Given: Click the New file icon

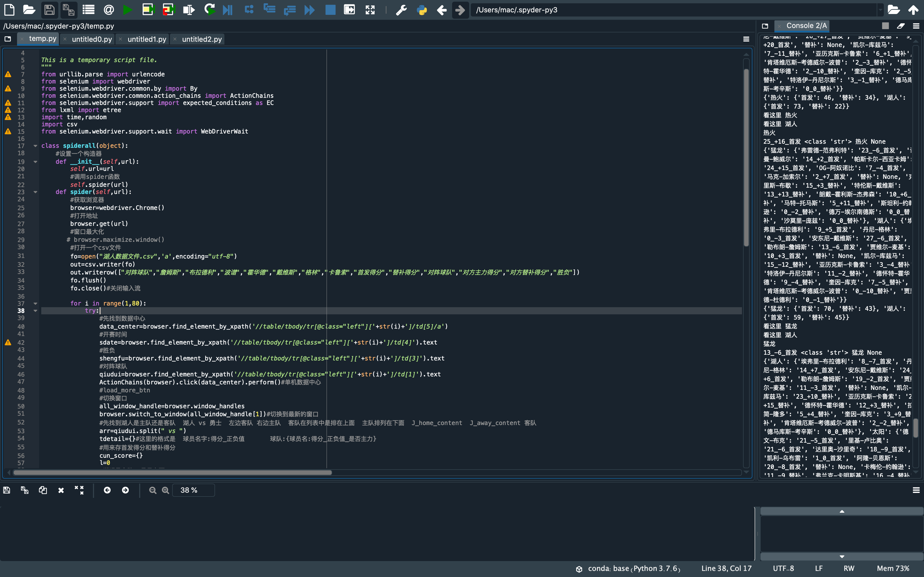Looking at the screenshot, I should [x=9, y=10].
